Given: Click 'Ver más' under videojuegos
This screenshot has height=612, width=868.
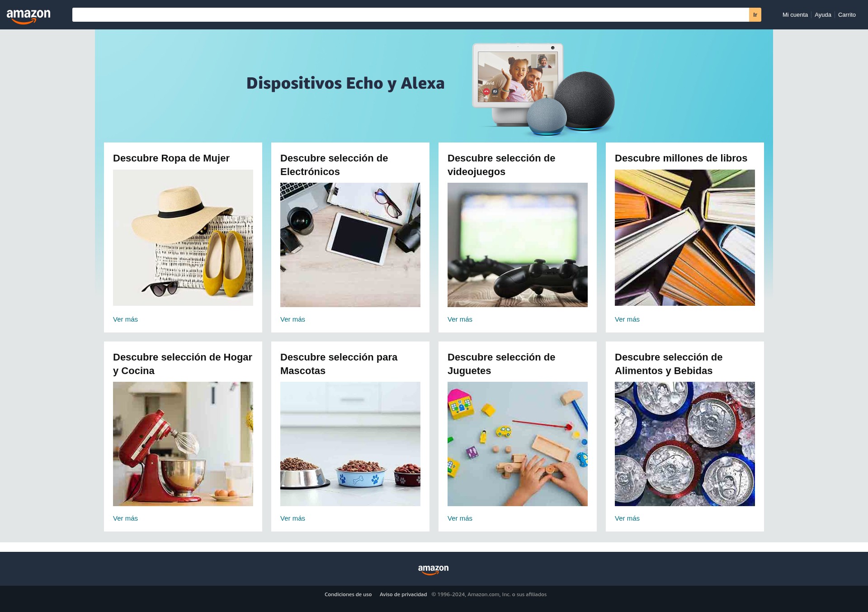Looking at the screenshot, I should click(x=460, y=319).
